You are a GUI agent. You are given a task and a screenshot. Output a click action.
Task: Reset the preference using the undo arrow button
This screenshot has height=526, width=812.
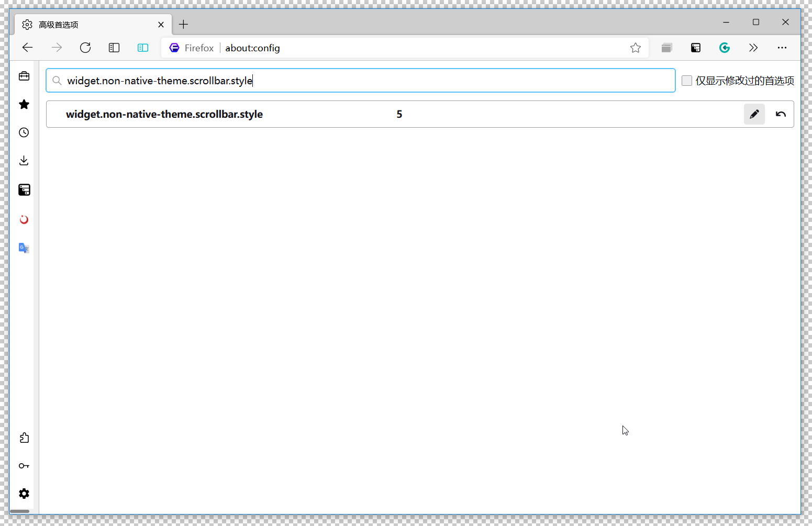pyautogui.click(x=781, y=114)
